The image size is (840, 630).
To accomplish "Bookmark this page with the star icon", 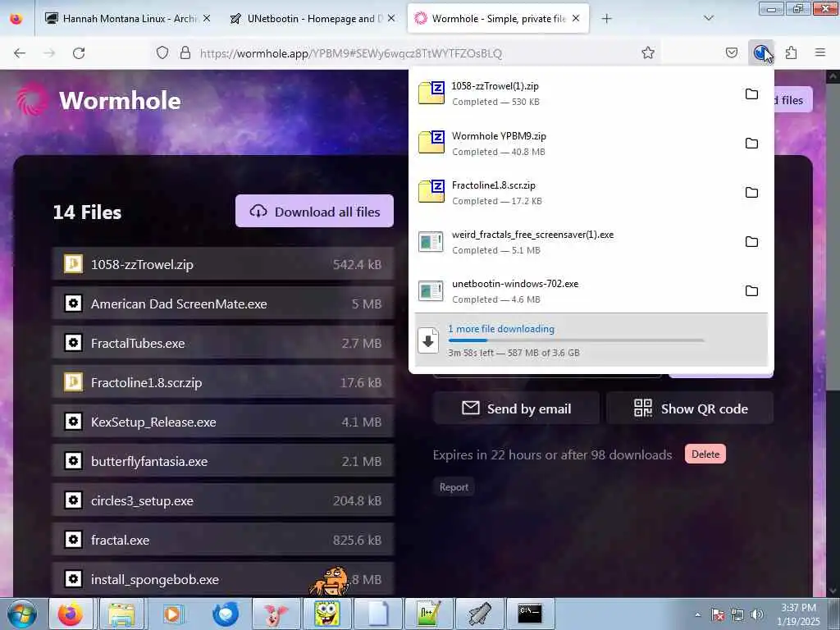I will tap(648, 52).
